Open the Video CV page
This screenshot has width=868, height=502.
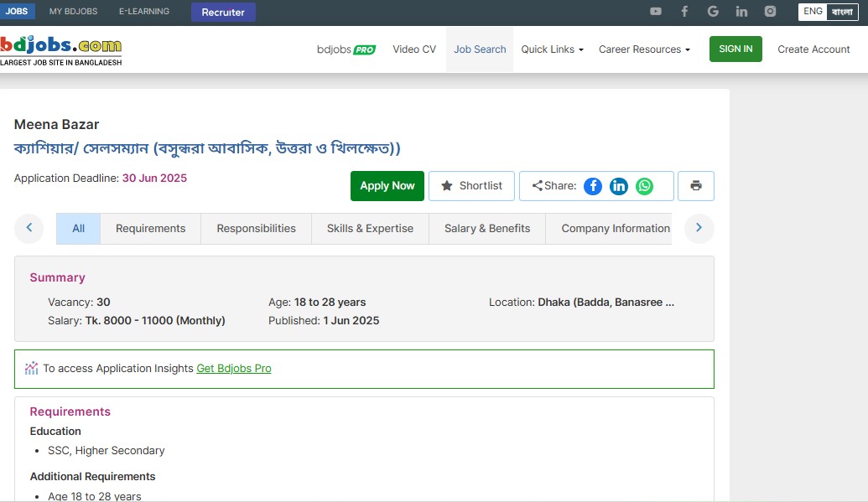point(414,49)
